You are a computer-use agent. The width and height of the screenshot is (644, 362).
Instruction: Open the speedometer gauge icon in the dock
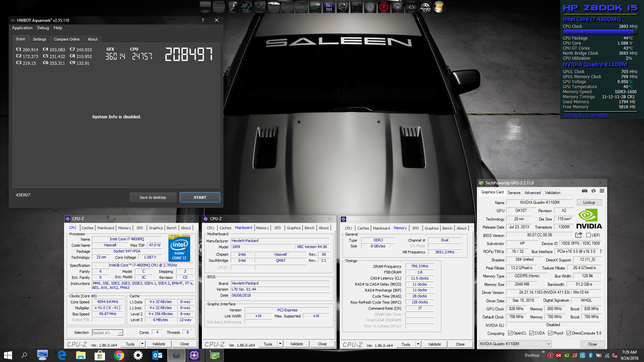pyautogui.click(x=370, y=7)
